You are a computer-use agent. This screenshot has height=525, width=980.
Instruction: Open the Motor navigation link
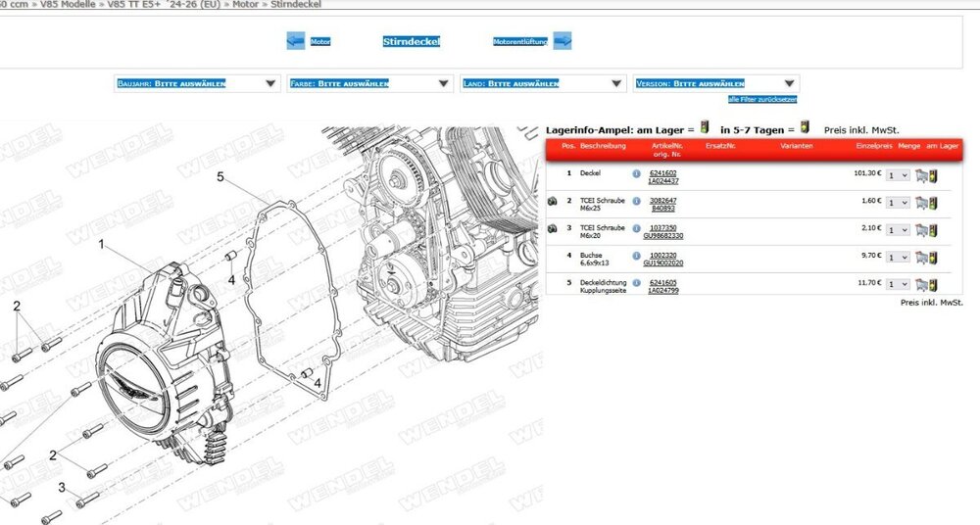[x=320, y=42]
